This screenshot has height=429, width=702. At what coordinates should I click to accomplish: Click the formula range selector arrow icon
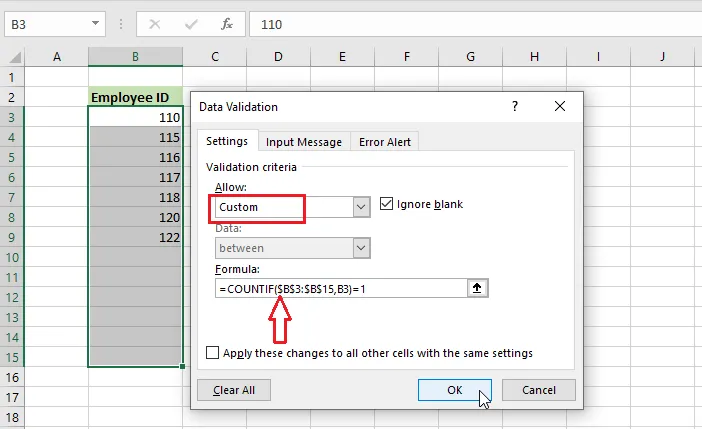pyautogui.click(x=477, y=288)
